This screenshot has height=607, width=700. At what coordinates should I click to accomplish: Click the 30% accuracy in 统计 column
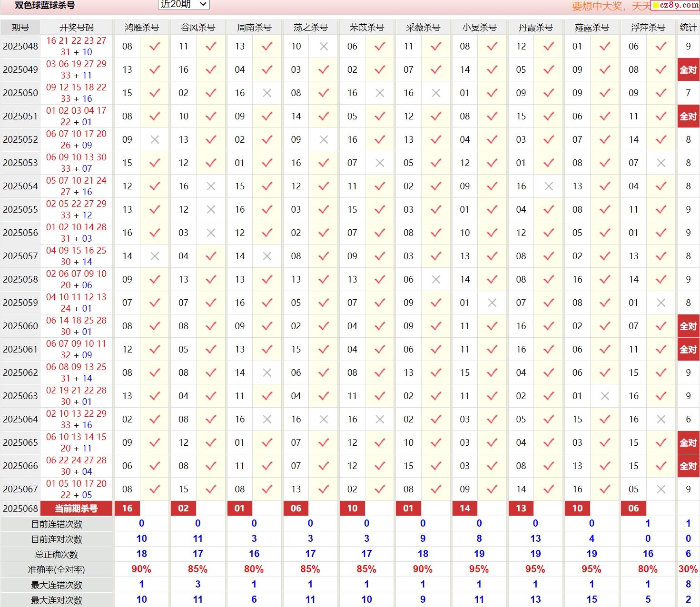point(688,569)
